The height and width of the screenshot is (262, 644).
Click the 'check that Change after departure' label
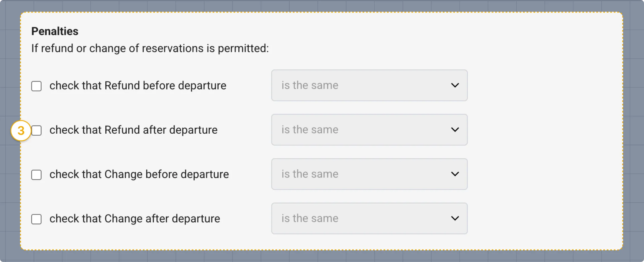click(x=135, y=219)
